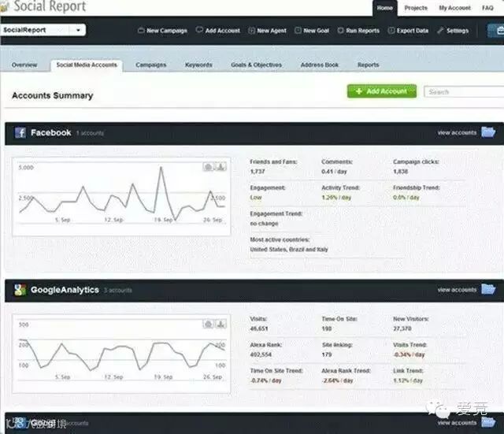Click the Activity Trend label
The width and height of the screenshot is (504, 434).
(x=340, y=187)
